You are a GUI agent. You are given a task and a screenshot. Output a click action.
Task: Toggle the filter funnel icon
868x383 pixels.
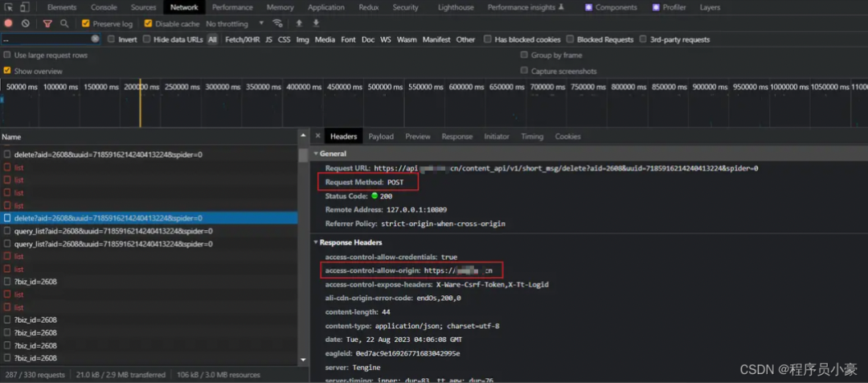[x=47, y=24]
